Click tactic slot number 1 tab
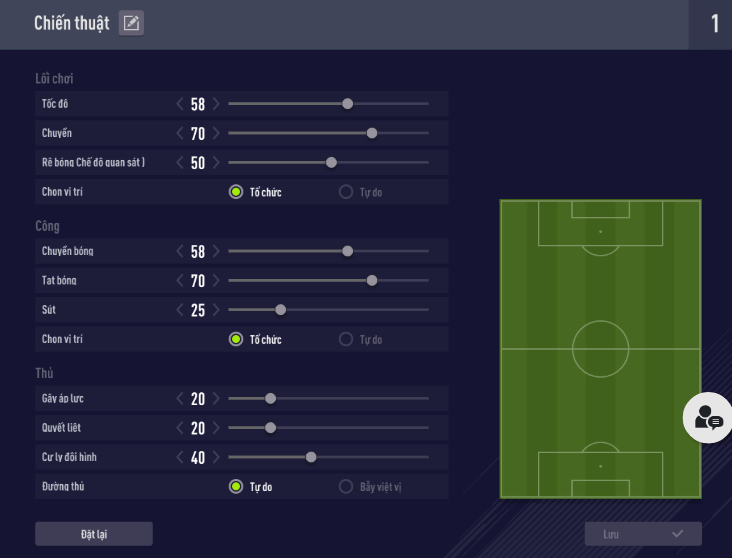Viewport: 732px width, 558px height. click(x=714, y=24)
